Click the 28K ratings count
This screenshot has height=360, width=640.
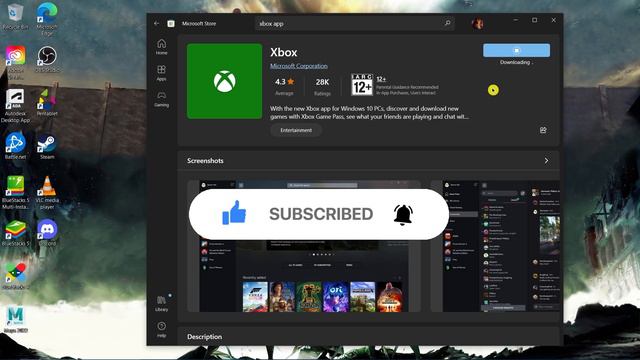pyautogui.click(x=322, y=86)
